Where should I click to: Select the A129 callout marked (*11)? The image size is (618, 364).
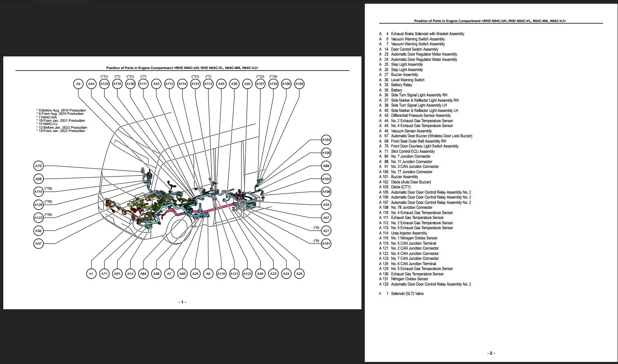coord(104,83)
